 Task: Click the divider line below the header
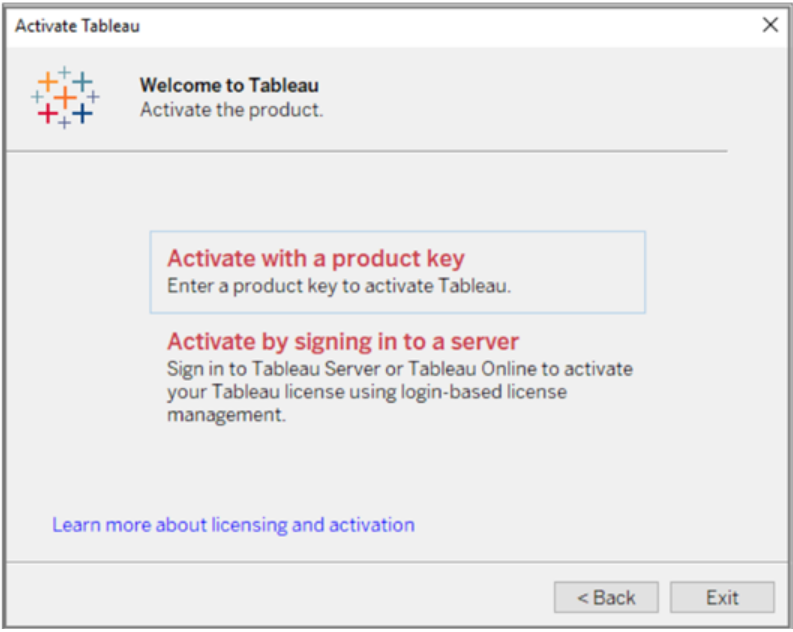[x=366, y=151]
